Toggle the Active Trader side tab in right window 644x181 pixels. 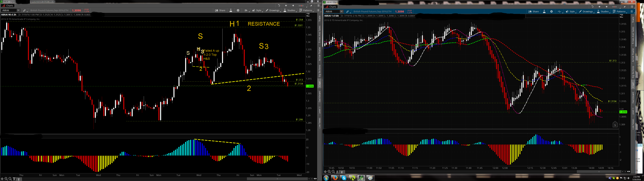633,55
